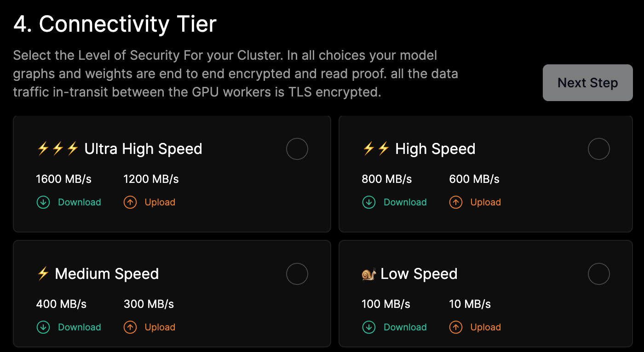Click the High Speed download arrow icon
This screenshot has height=352, width=644.
tap(369, 202)
